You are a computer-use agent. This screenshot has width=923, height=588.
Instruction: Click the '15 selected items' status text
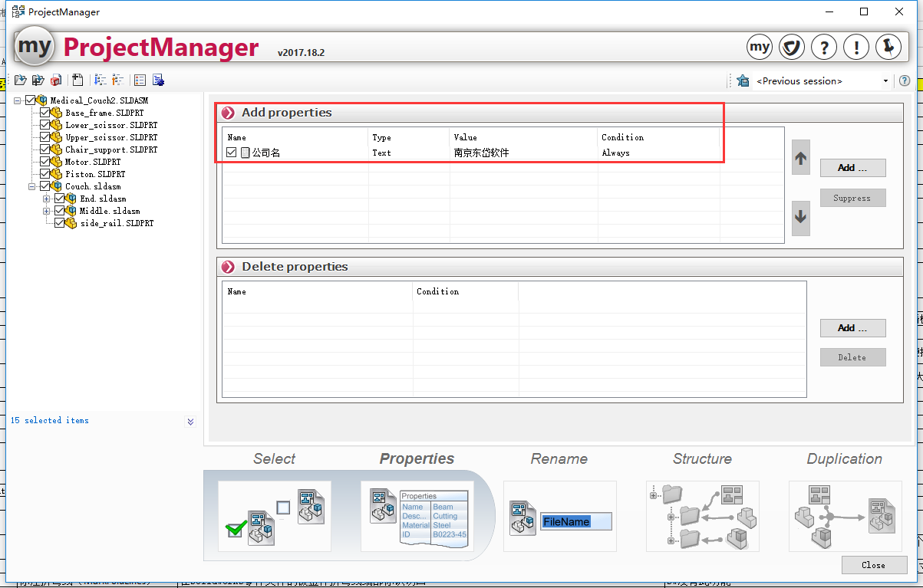[x=50, y=420]
